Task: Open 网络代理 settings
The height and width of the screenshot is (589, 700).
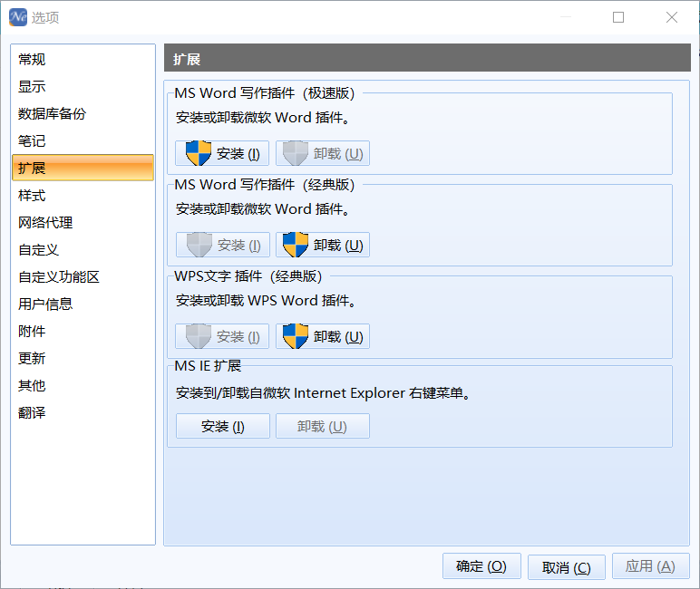Action: 83,223
